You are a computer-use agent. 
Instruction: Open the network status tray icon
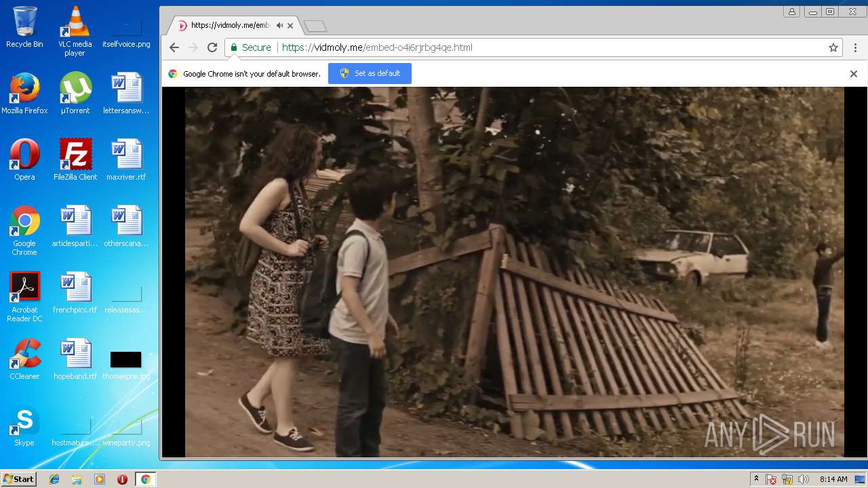tap(787, 480)
